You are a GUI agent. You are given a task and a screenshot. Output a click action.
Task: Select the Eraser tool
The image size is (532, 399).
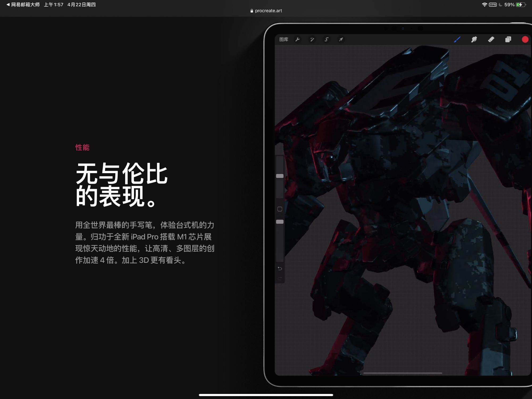point(491,39)
